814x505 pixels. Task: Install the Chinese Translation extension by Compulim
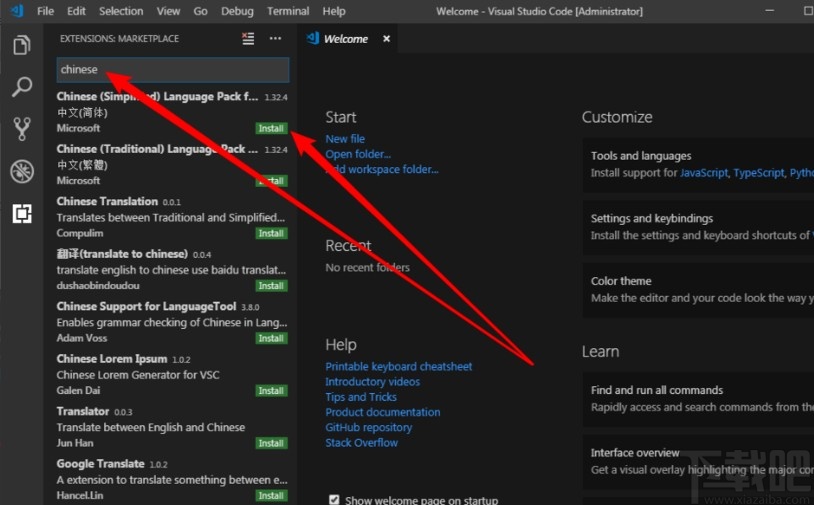pos(271,233)
